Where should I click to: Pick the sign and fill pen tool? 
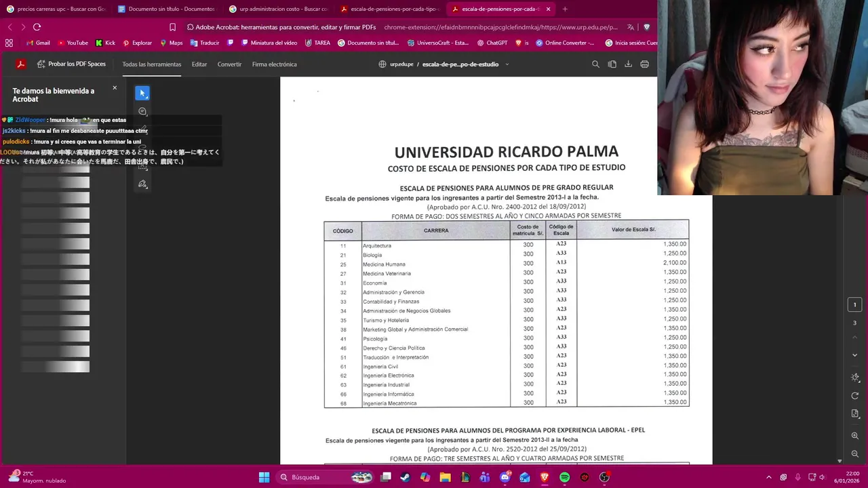(x=142, y=184)
